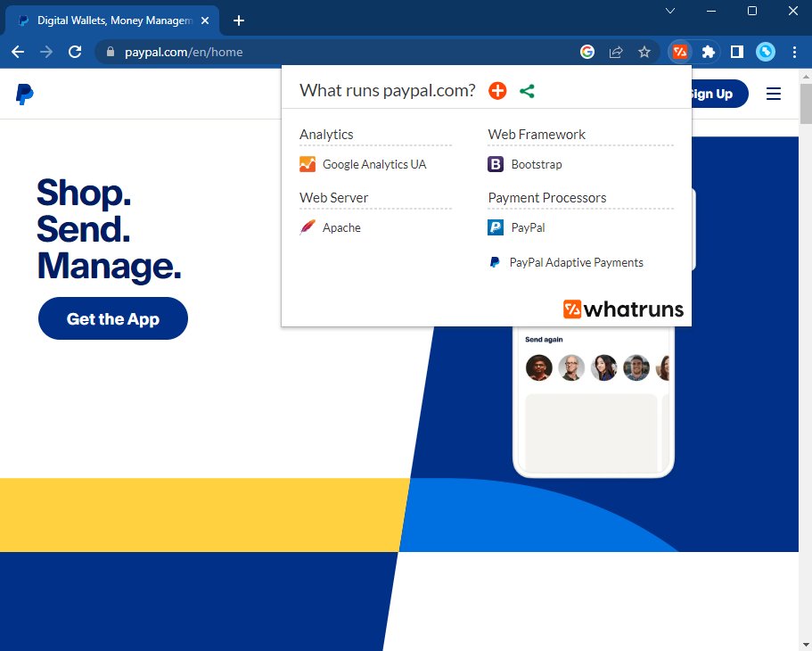Click the woman Send again avatar
The image size is (812, 651).
tap(603, 367)
